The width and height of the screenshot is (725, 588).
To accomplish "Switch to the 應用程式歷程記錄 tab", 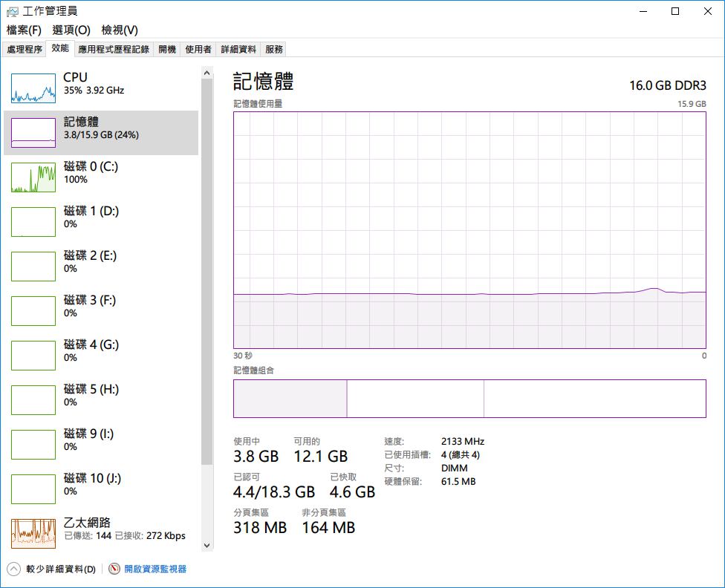I will (x=114, y=49).
